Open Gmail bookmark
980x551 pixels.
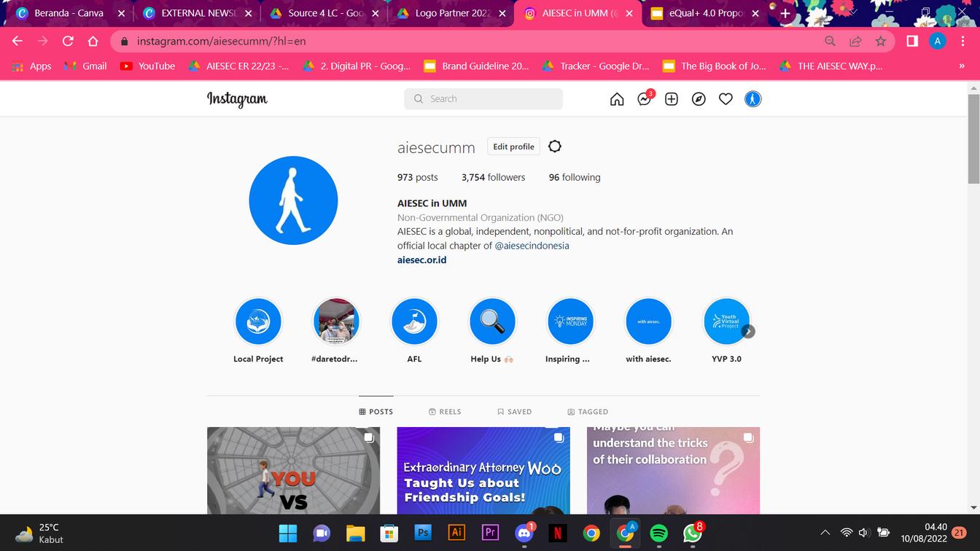coord(86,66)
